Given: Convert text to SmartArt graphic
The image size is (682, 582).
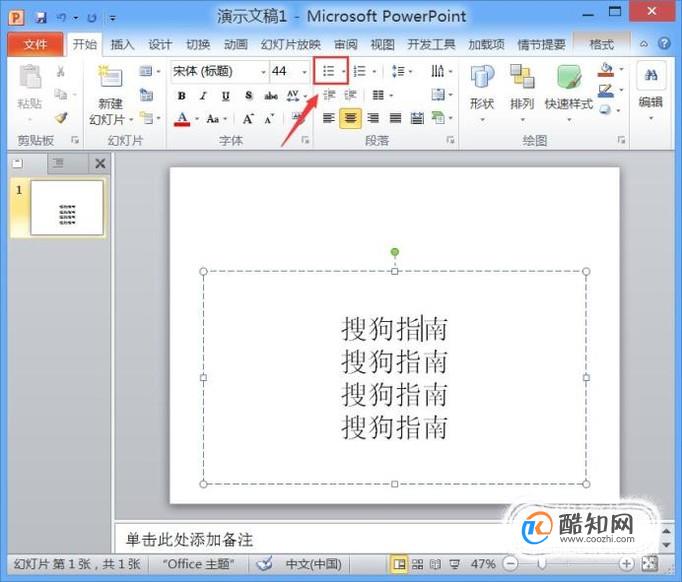Looking at the screenshot, I should [x=441, y=117].
